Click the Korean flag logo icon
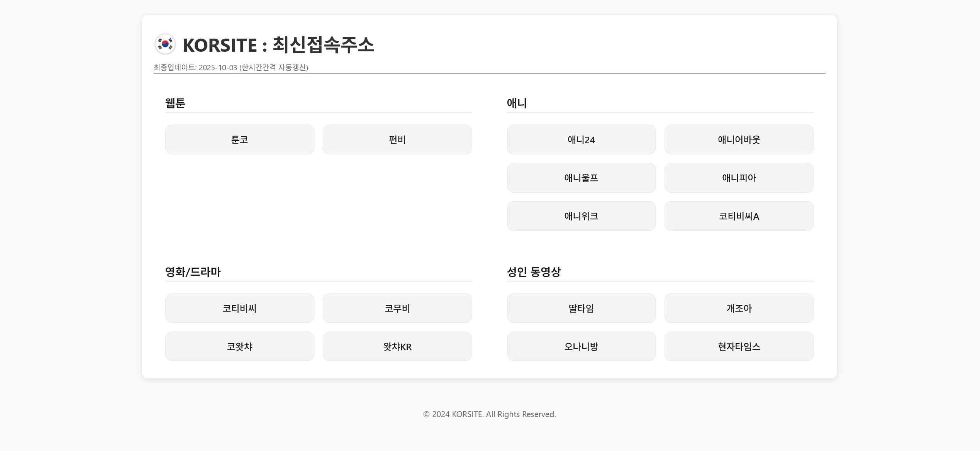The image size is (980, 451). pyautogui.click(x=165, y=44)
